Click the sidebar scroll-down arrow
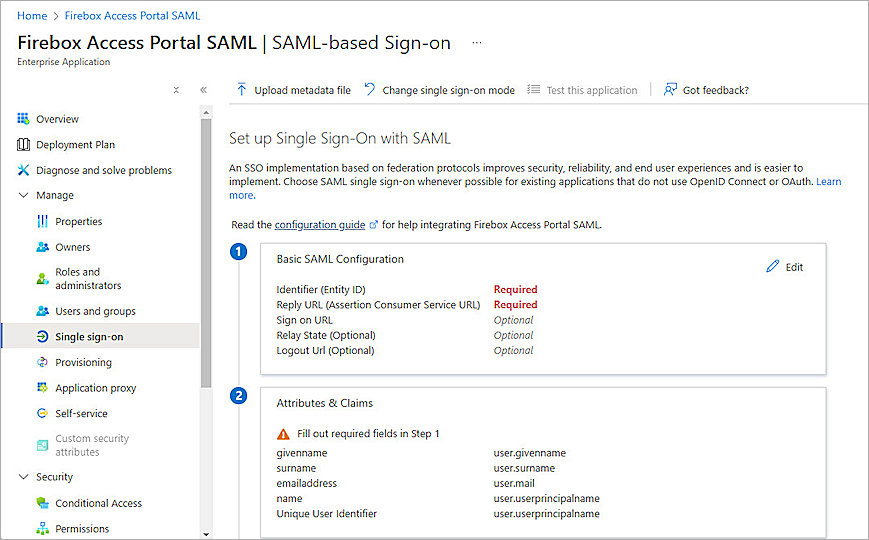Viewport: 869px width, 540px height. click(x=206, y=534)
